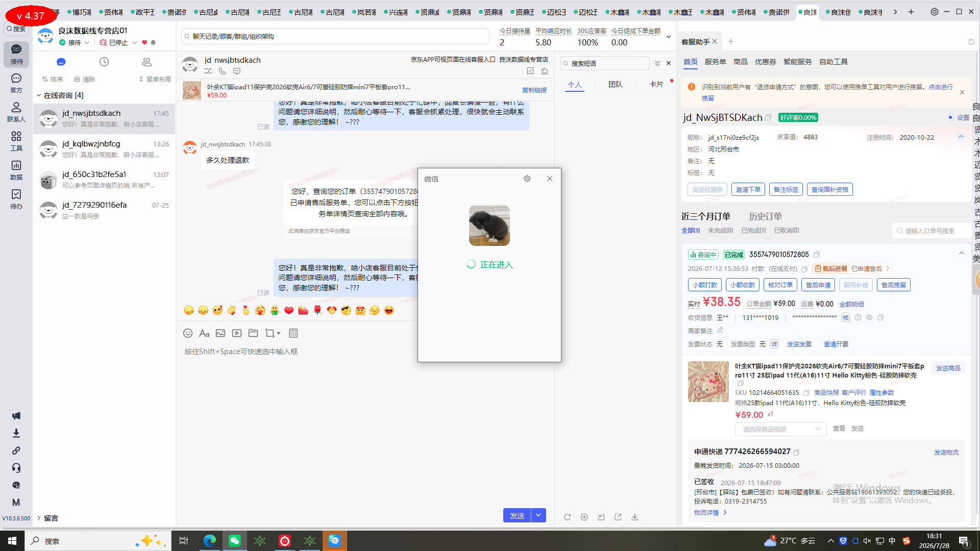Show the group contacts people icon tab
980x551 pixels.
[147, 62]
